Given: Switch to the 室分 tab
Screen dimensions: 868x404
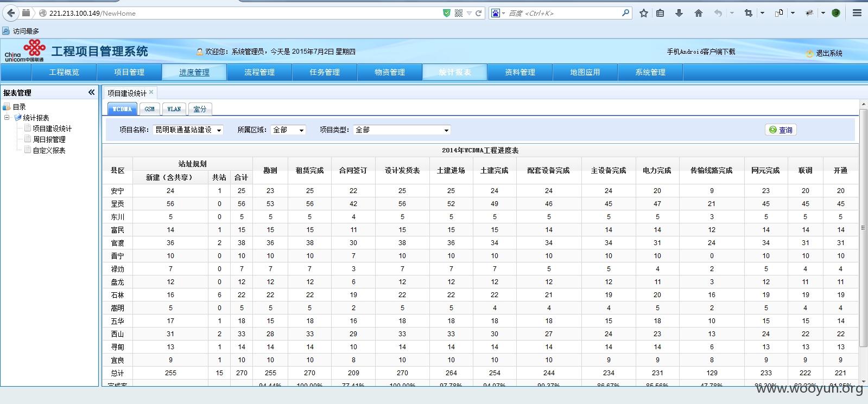Looking at the screenshot, I should [x=200, y=109].
